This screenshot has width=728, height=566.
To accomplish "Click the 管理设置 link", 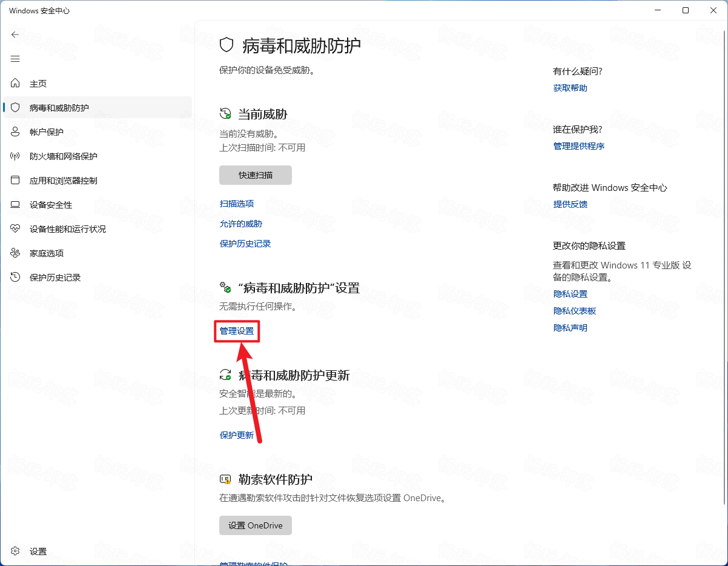I will pyautogui.click(x=237, y=331).
